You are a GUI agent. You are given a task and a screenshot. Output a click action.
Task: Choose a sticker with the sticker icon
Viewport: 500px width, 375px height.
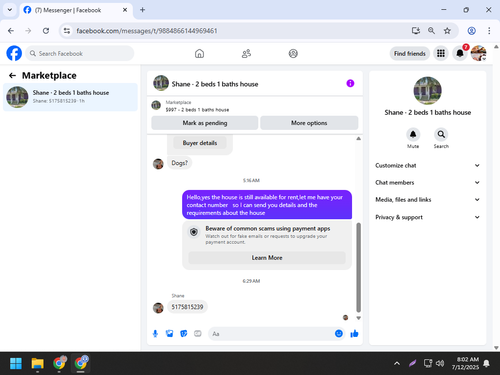click(184, 334)
